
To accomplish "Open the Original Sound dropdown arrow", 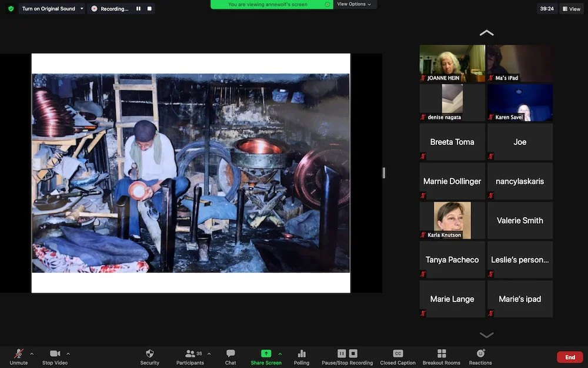I will point(82,8).
